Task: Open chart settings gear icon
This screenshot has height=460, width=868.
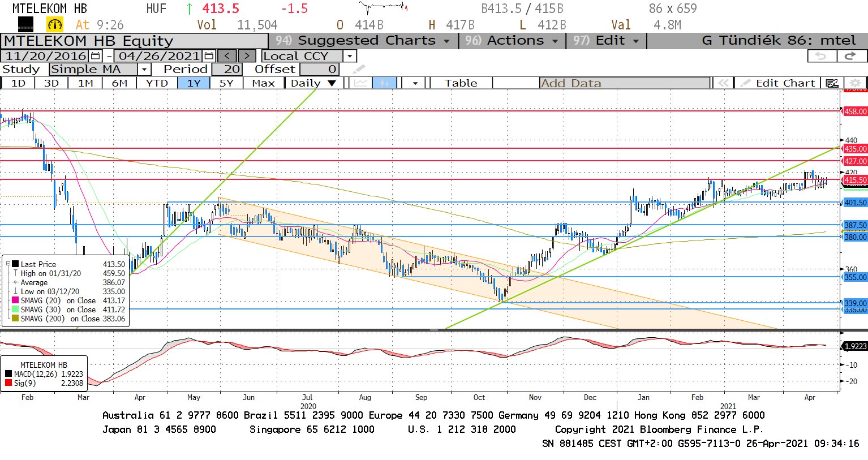Action: click(855, 83)
